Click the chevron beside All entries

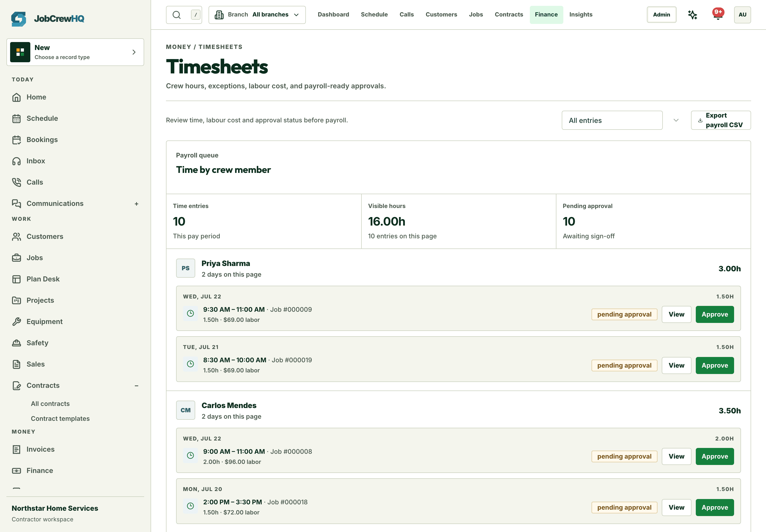676,120
